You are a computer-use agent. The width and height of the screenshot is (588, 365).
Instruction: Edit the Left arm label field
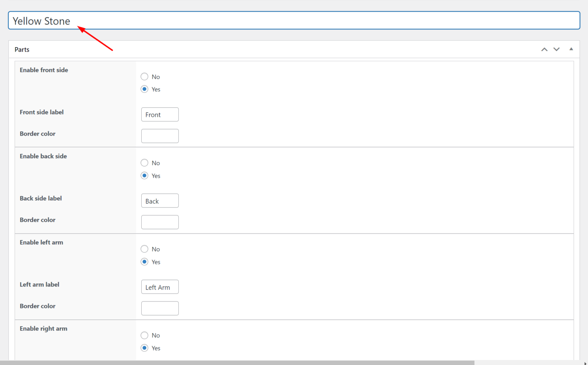160,287
